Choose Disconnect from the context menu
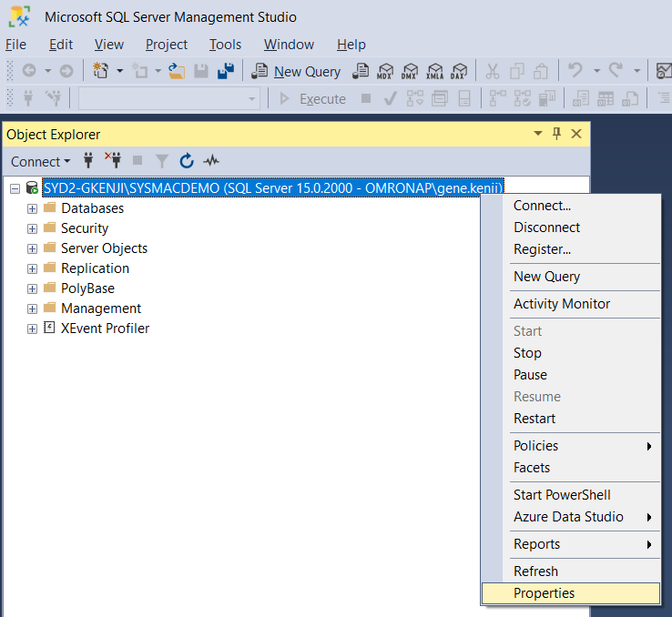672x617 pixels. (571, 227)
